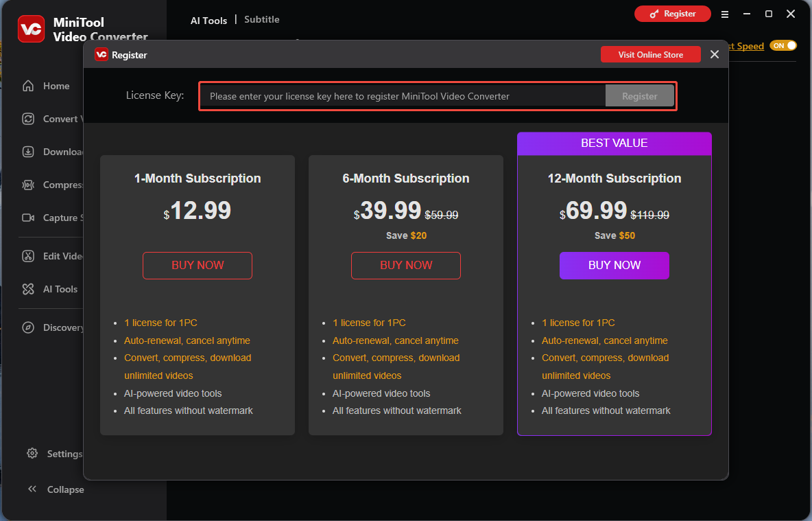Open the Settings gear icon

(32, 454)
